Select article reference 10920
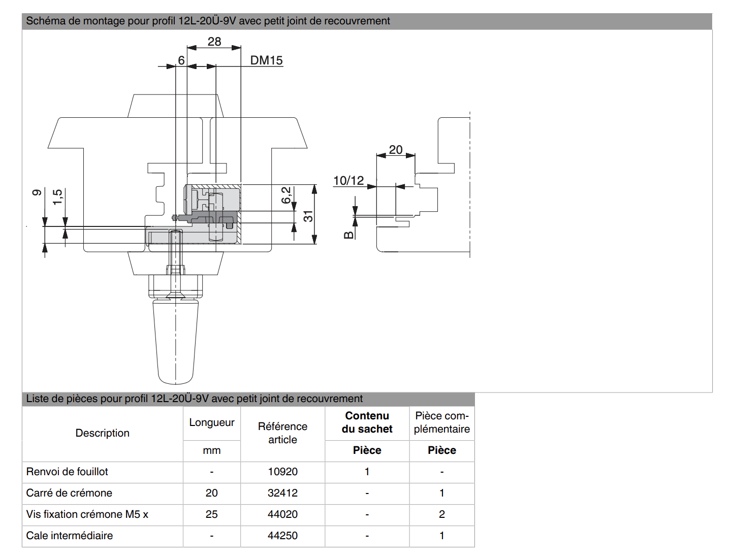The image size is (732, 560). pyautogui.click(x=282, y=472)
